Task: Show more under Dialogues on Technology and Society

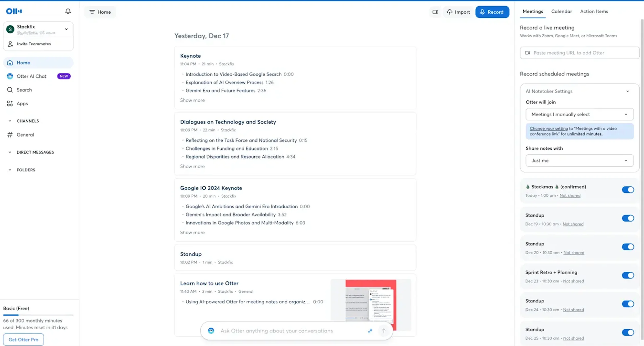Action: [192, 166]
